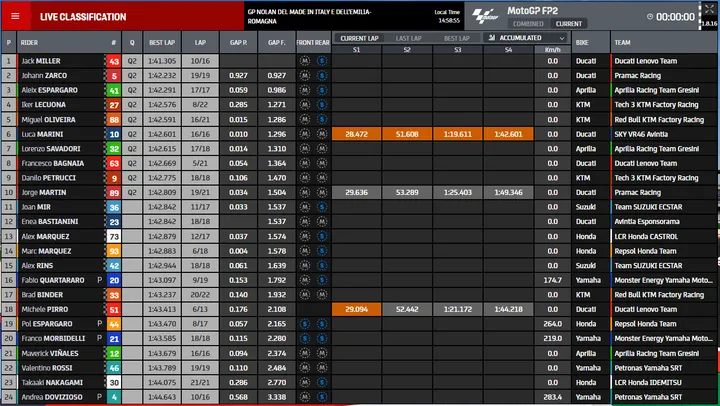Image resolution: width=720 pixels, height=406 pixels.
Task: Click Avintia Esponsorama team name
Action: pos(647,221)
